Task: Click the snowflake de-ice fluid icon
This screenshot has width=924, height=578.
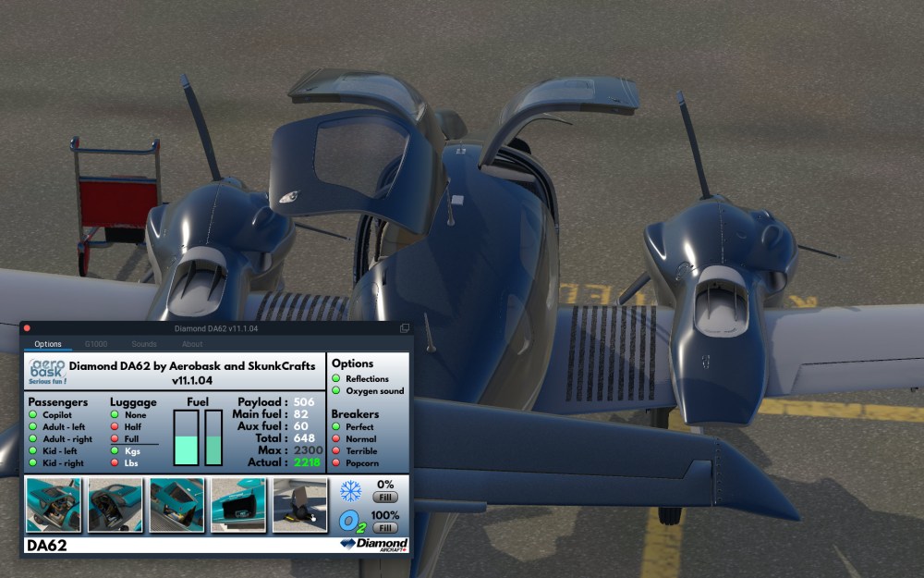Action: click(x=350, y=491)
